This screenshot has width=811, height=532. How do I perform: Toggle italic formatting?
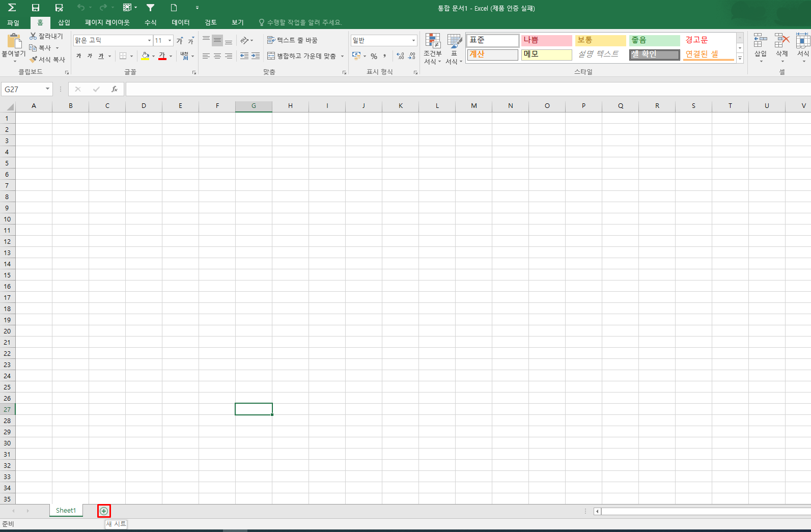90,56
